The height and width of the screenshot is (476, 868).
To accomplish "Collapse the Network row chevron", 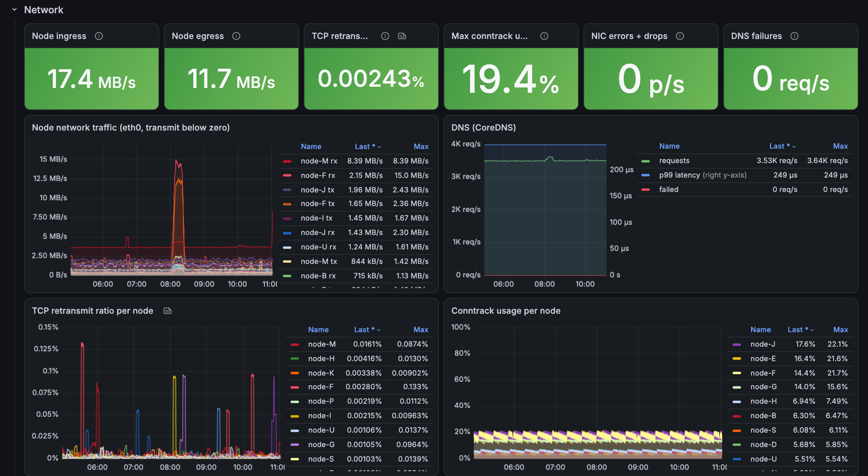I will click(14, 10).
